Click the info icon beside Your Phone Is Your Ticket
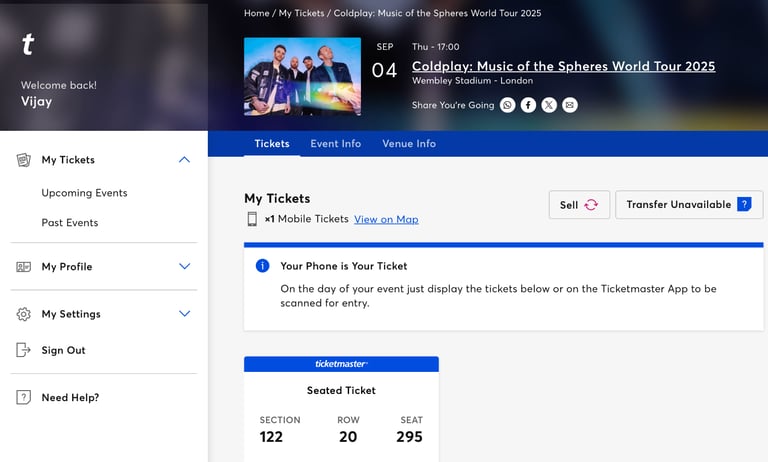The height and width of the screenshot is (462, 768). click(263, 266)
